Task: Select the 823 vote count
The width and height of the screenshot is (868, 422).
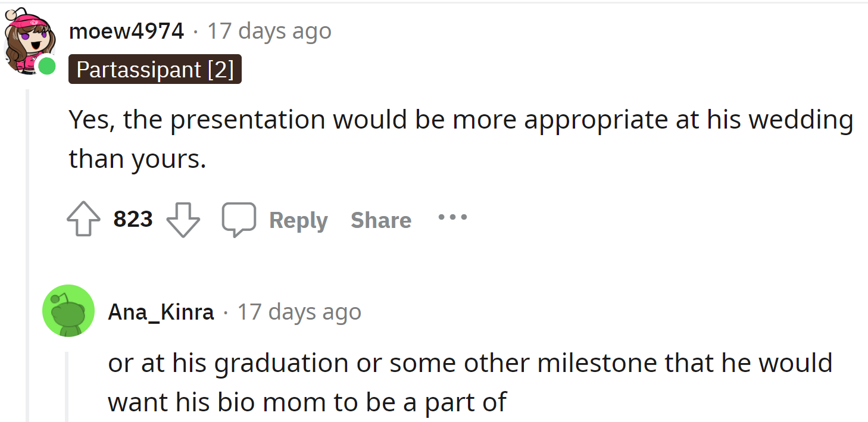Action: tap(132, 218)
